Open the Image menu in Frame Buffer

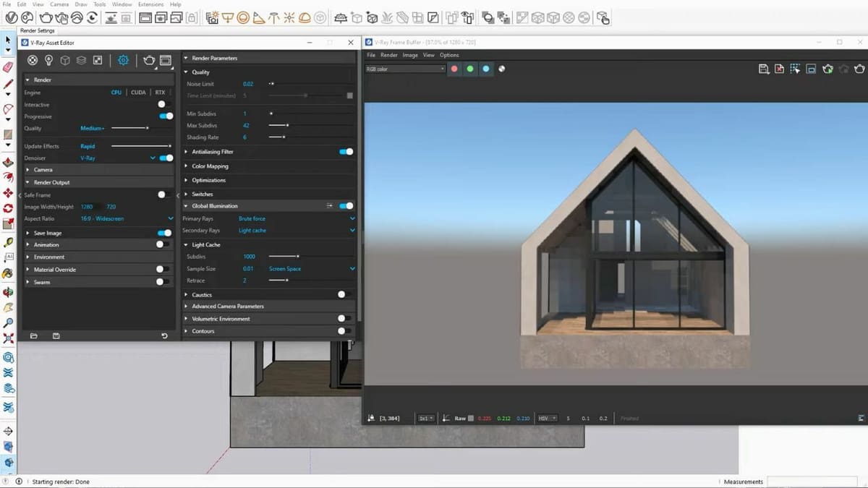[x=410, y=54]
